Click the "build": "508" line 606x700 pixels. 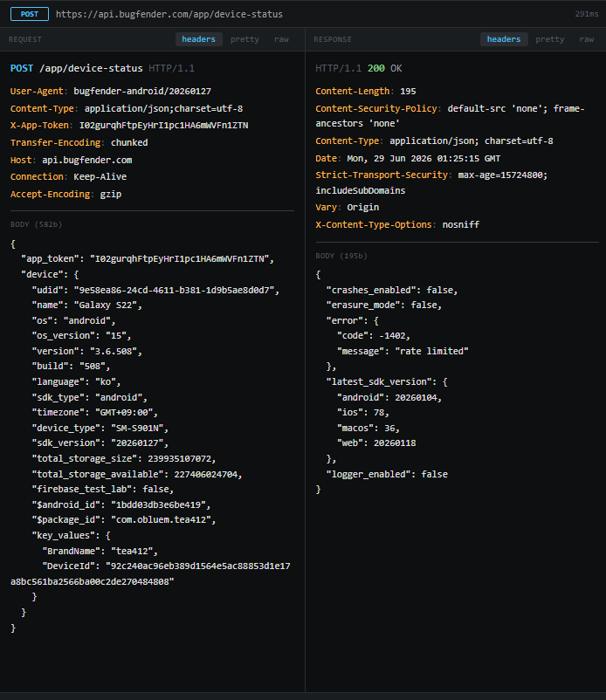click(x=71, y=366)
